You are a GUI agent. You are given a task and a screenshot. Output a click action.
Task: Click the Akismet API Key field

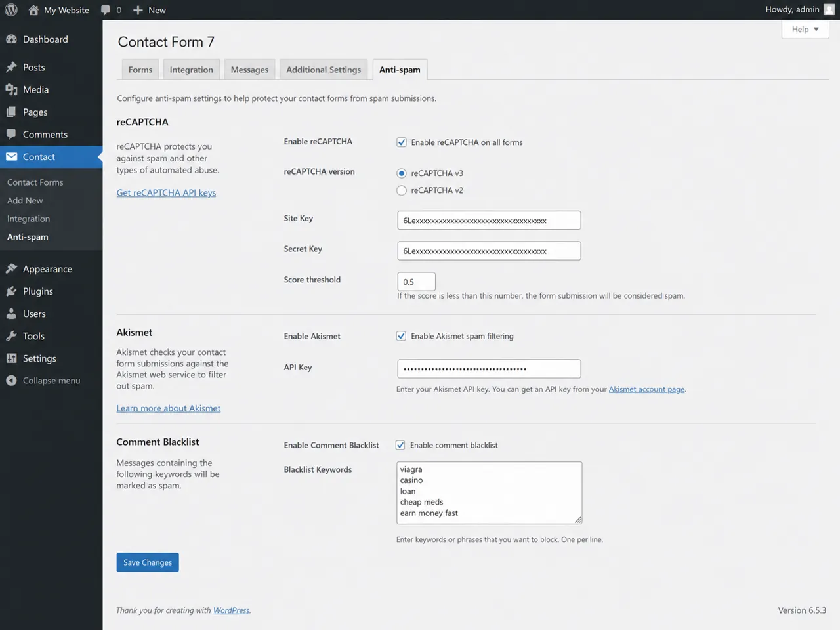tap(489, 369)
